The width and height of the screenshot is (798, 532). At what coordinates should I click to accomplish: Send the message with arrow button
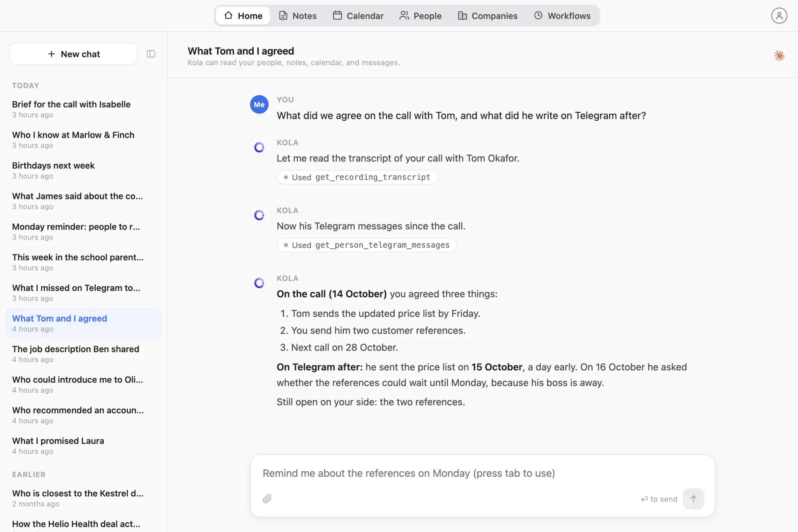(x=693, y=499)
